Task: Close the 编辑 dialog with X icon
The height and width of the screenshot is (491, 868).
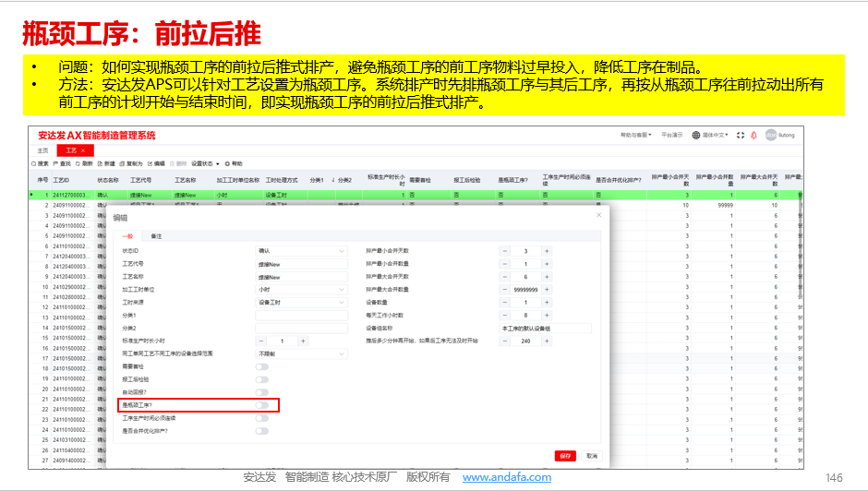Action: [x=599, y=215]
